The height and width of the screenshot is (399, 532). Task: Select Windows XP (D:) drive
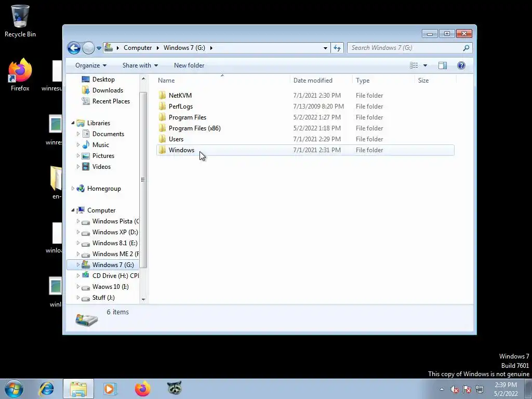(115, 232)
